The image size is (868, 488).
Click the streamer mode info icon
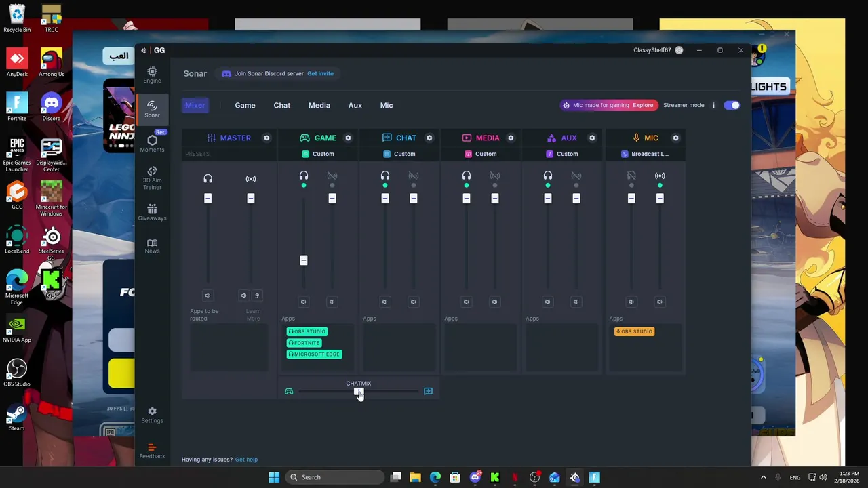pos(713,105)
